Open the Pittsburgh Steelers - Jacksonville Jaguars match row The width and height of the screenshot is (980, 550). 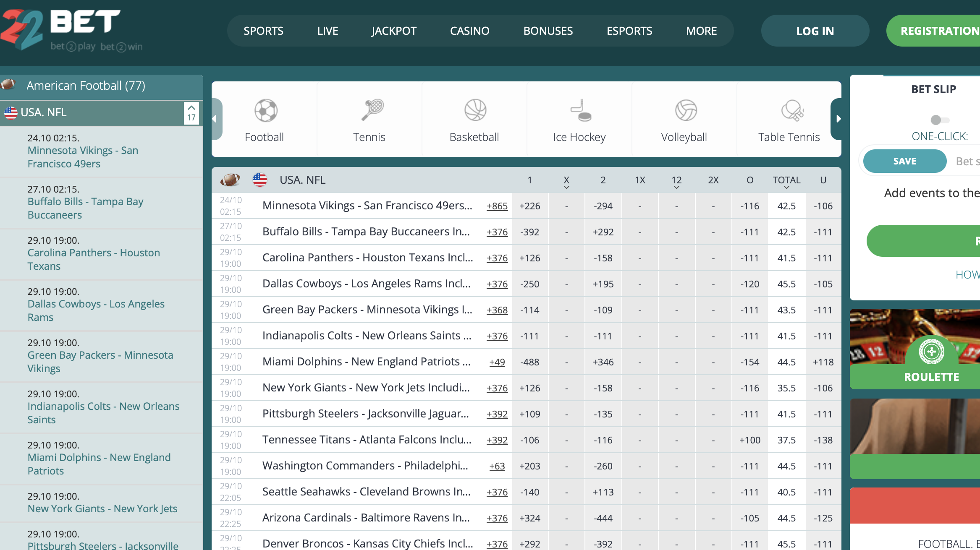point(365,414)
